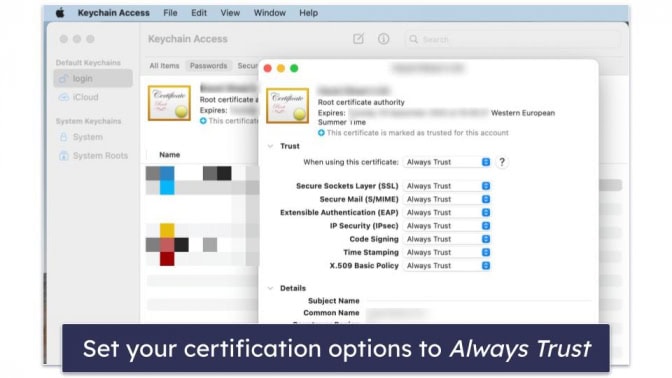Screen dimensions: 672x378
Task: Select the login keychain
Action: click(x=93, y=78)
